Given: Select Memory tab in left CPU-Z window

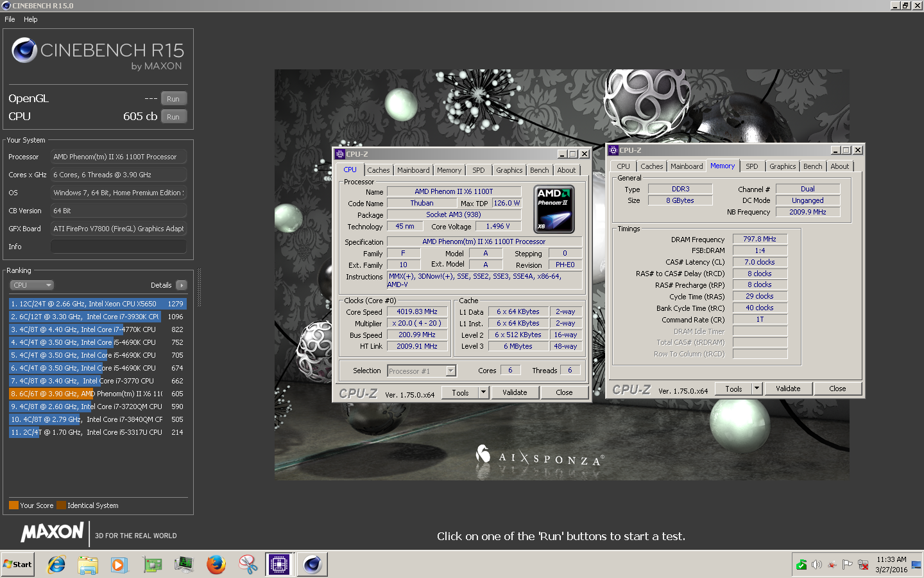Looking at the screenshot, I should pyautogui.click(x=449, y=170).
